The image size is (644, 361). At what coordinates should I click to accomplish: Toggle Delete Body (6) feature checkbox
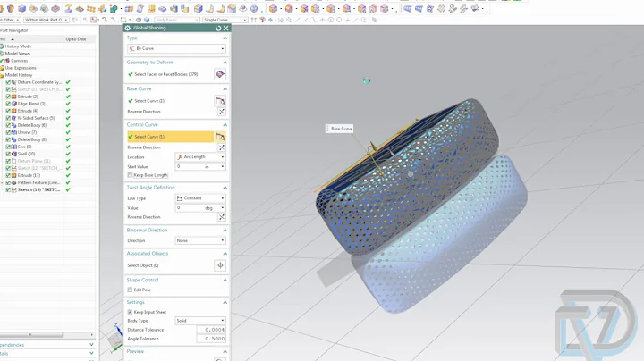tap(8, 125)
